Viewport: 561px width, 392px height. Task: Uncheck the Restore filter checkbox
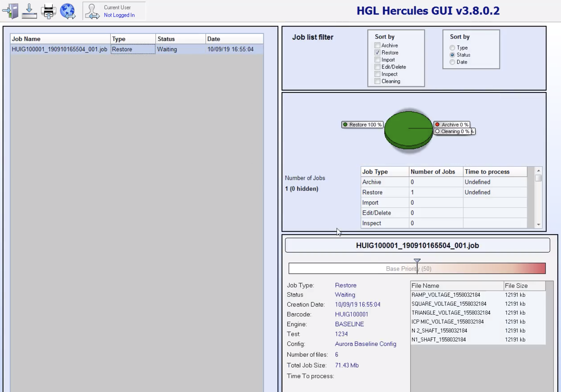point(377,53)
